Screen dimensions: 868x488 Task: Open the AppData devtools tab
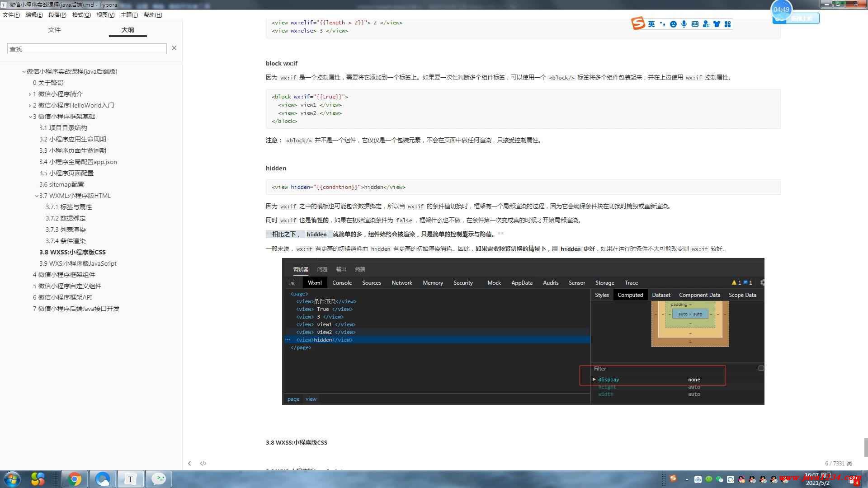tap(522, 283)
